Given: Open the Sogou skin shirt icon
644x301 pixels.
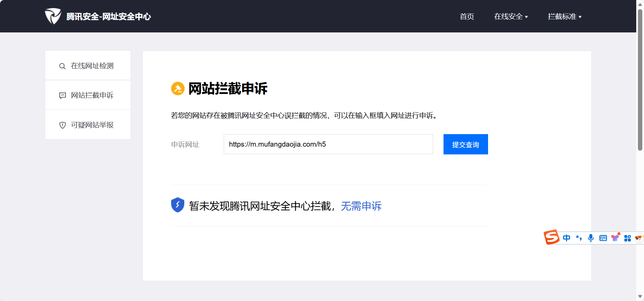Looking at the screenshot, I should (615, 237).
